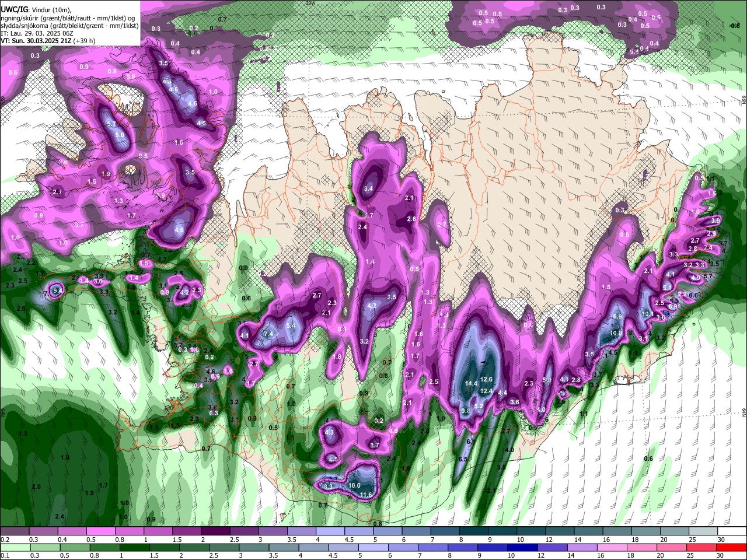
Task: Click the UWC/IG title in the header box
Action: 13,10
